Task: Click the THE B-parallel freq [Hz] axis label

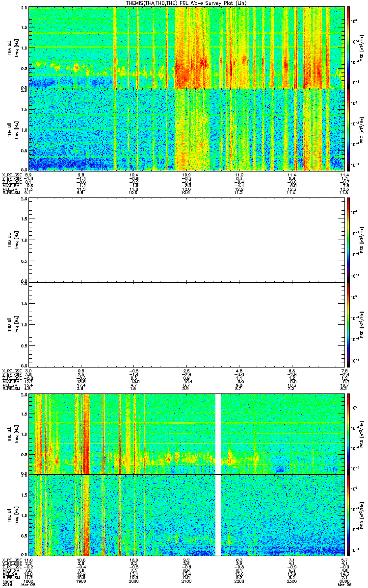Action: coord(16,515)
